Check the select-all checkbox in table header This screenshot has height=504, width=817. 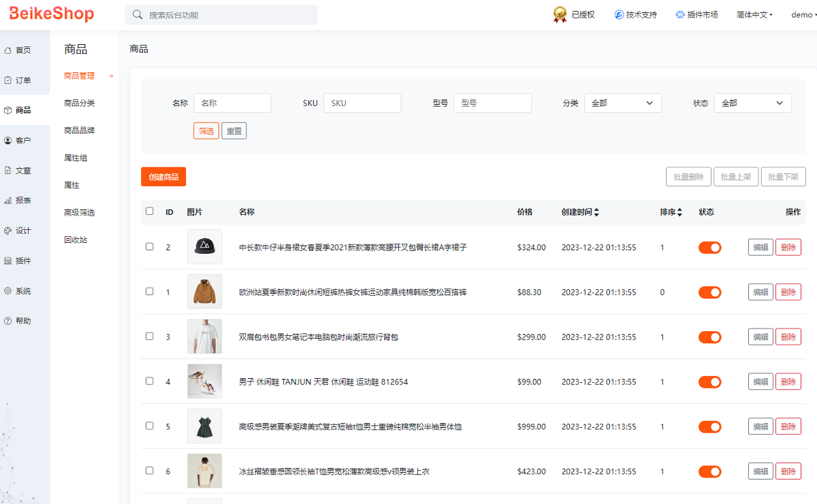tap(150, 211)
